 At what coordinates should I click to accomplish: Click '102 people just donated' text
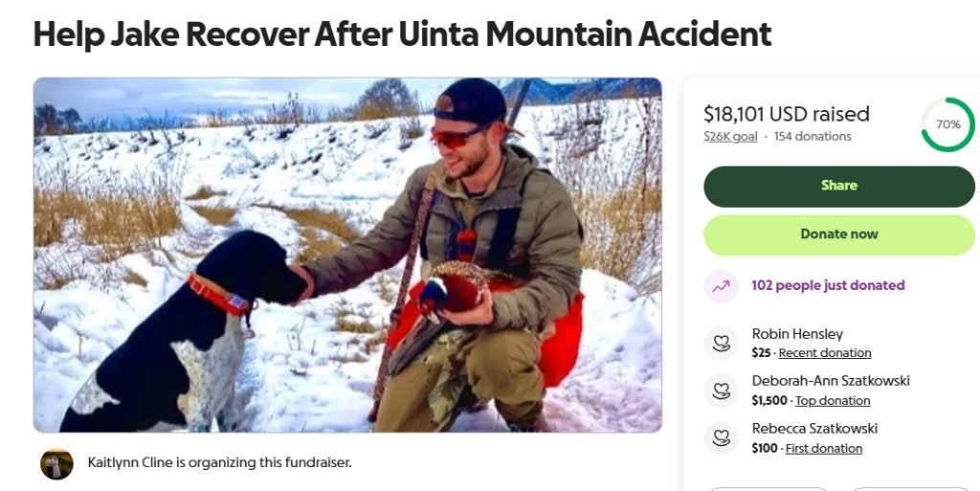828,285
